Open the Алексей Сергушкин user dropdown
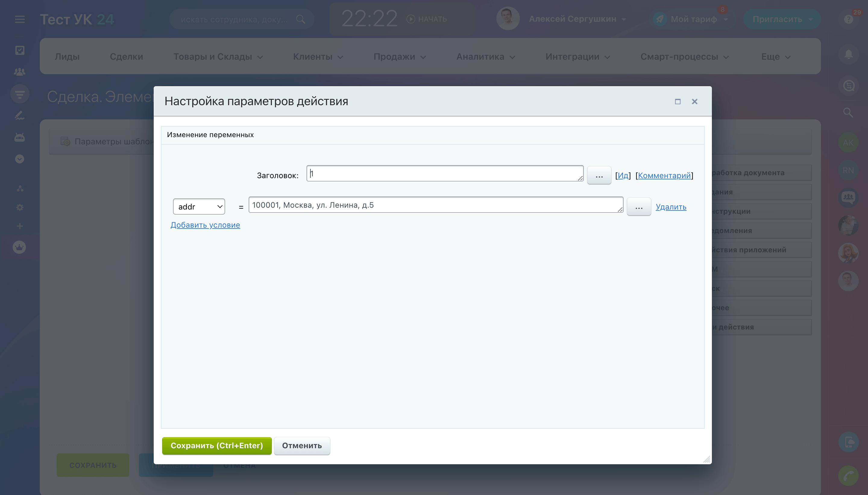This screenshot has width=868, height=495. (577, 19)
